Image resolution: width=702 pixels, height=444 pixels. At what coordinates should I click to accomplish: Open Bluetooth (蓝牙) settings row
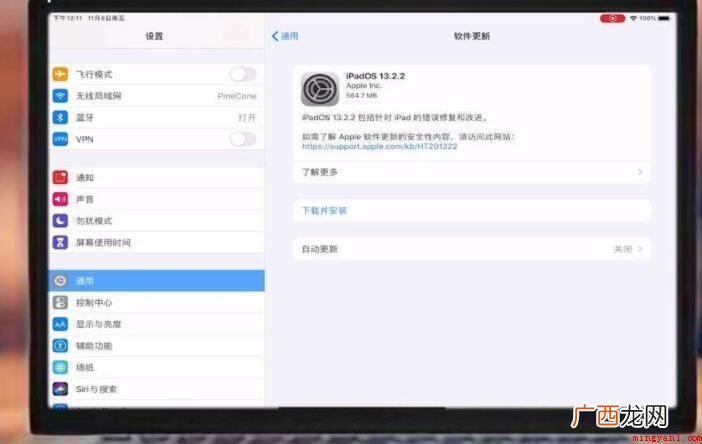coord(157,117)
